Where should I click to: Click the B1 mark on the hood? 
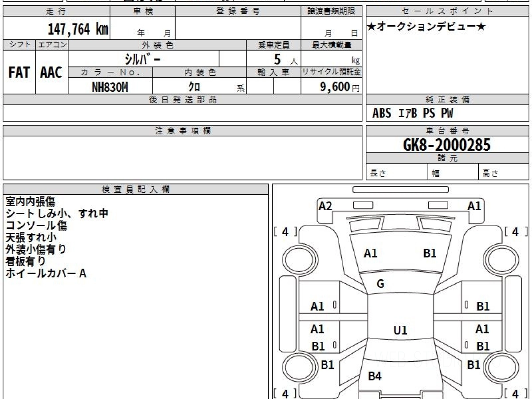pos(430,253)
